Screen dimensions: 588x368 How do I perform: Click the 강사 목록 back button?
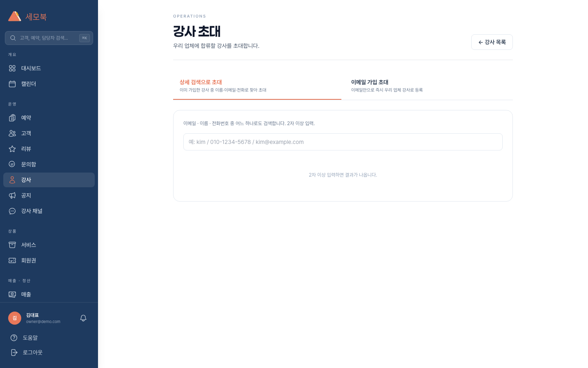click(492, 42)
